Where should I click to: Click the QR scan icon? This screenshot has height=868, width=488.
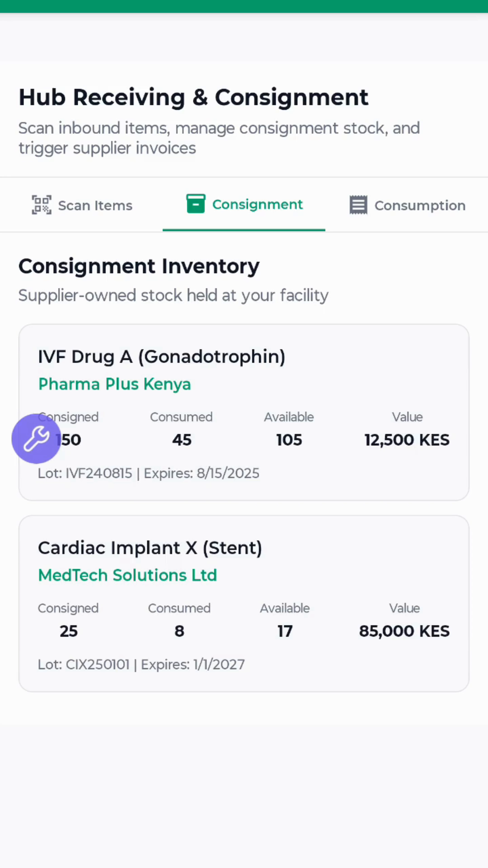[x=42, y=205]
